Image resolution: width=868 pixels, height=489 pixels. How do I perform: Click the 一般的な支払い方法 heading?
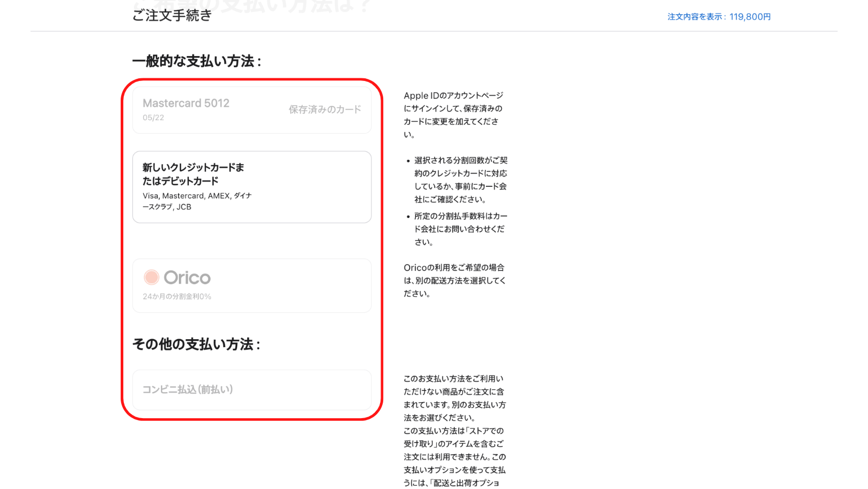click(x=196, y=61)
